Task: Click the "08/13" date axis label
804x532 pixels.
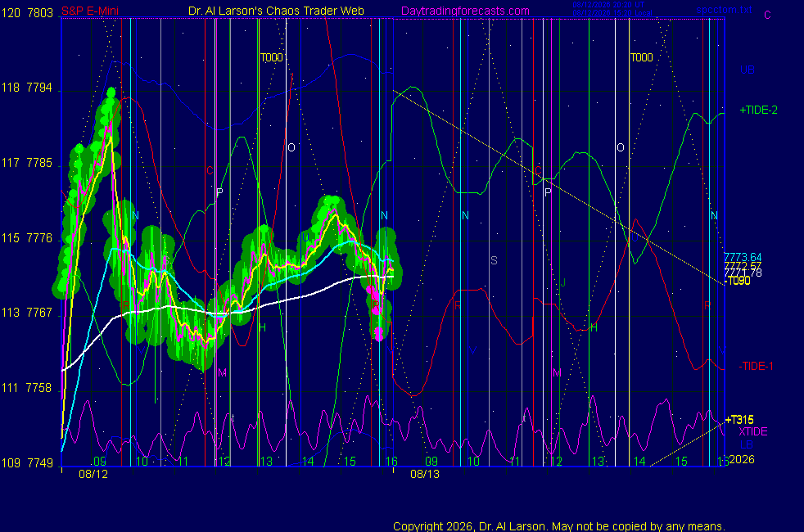Action: coord(425,474)
